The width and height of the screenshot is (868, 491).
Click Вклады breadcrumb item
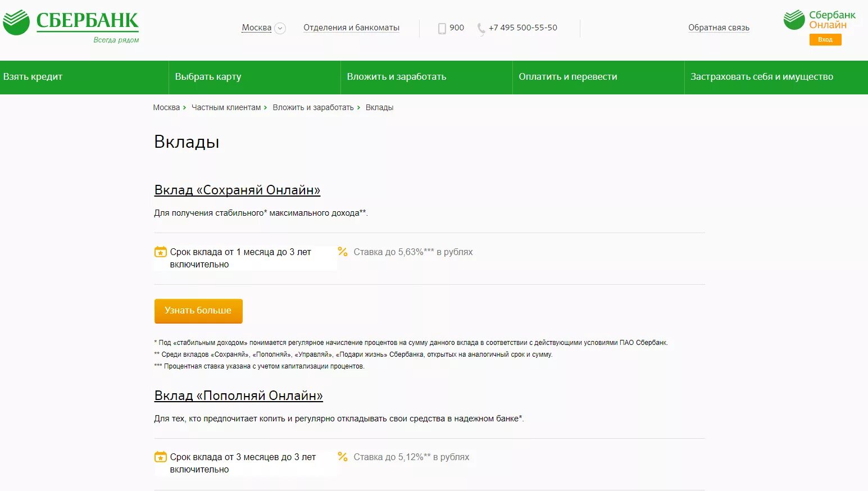[x=379, y=107]
